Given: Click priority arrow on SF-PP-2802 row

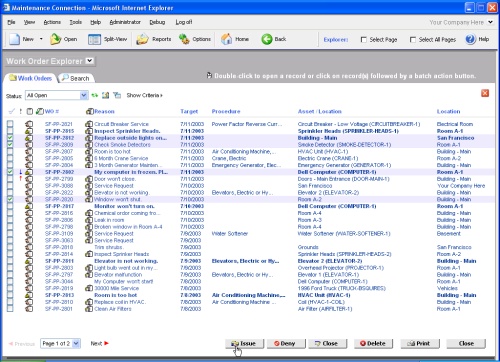Looking at the screenshot, I should point(21,172).
